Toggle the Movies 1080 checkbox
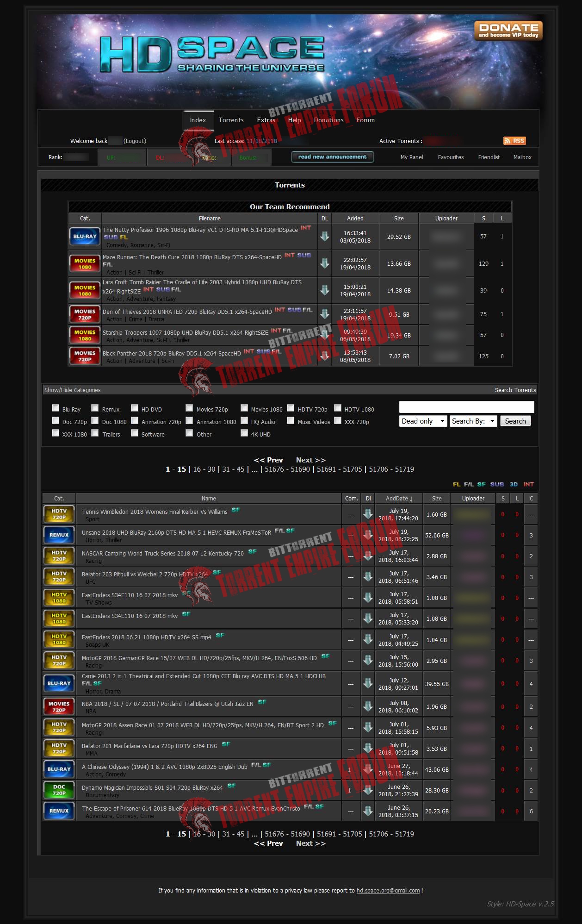Screen dimensions: 582x924 [244, 408]
